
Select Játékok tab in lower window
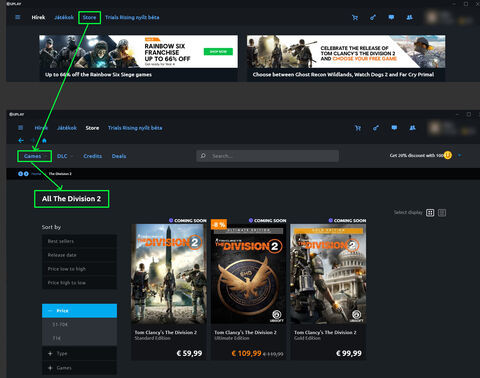(x=67, y=128)
